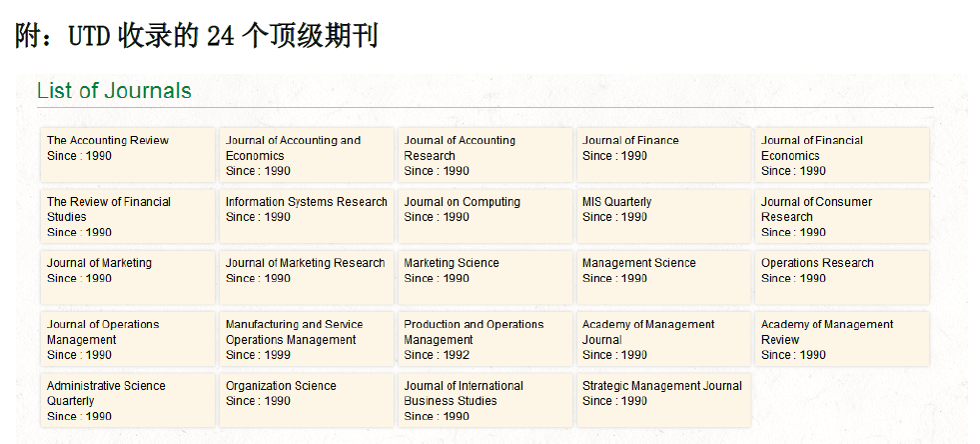Click Strategic Management Journal card
Viewport: 980px width, 444px height.
[x=663, y=400]
